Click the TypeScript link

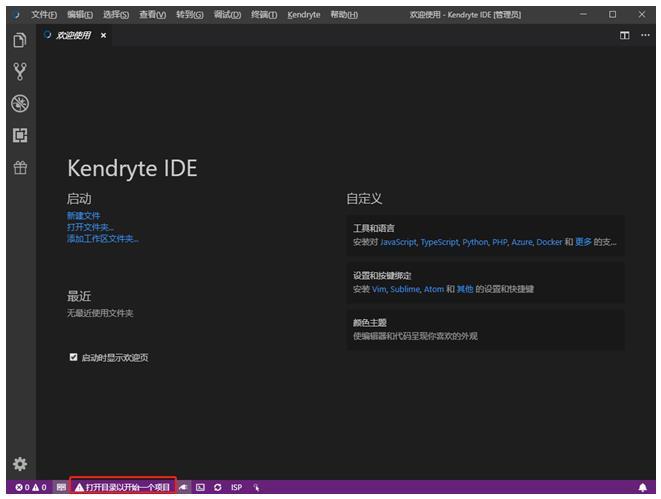click(x=439, y=242)
